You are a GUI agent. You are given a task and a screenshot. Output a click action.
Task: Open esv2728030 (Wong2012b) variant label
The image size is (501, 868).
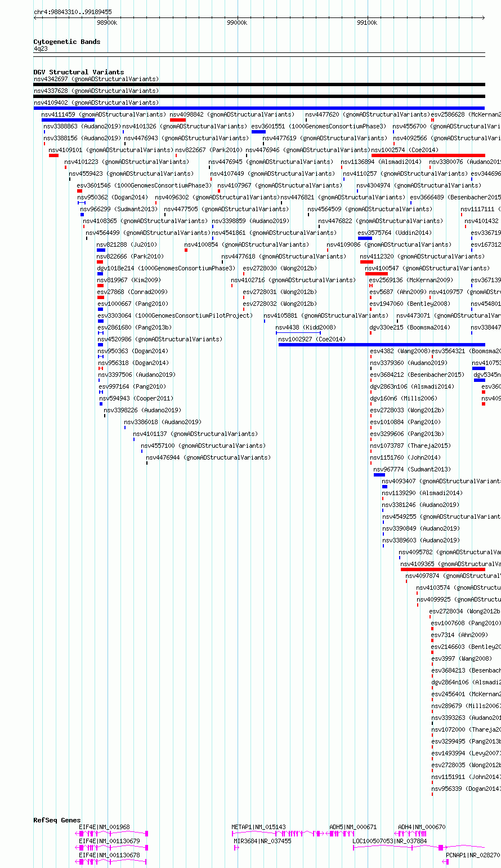coord(280,268)
